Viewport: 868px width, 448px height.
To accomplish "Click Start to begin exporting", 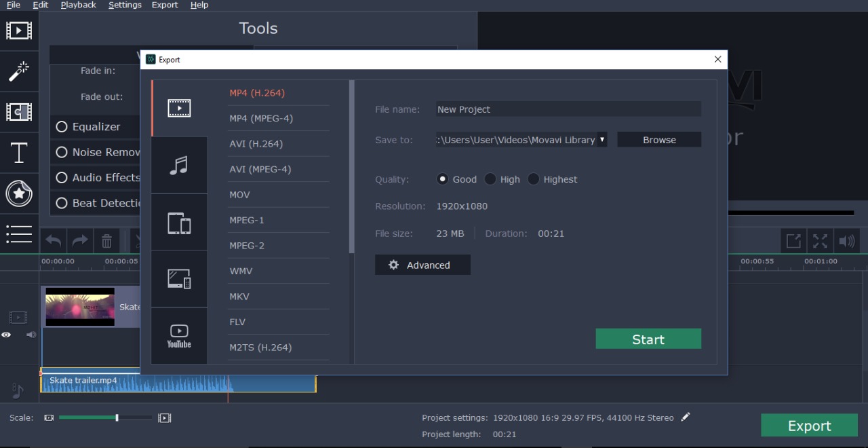I will point(648,339).
